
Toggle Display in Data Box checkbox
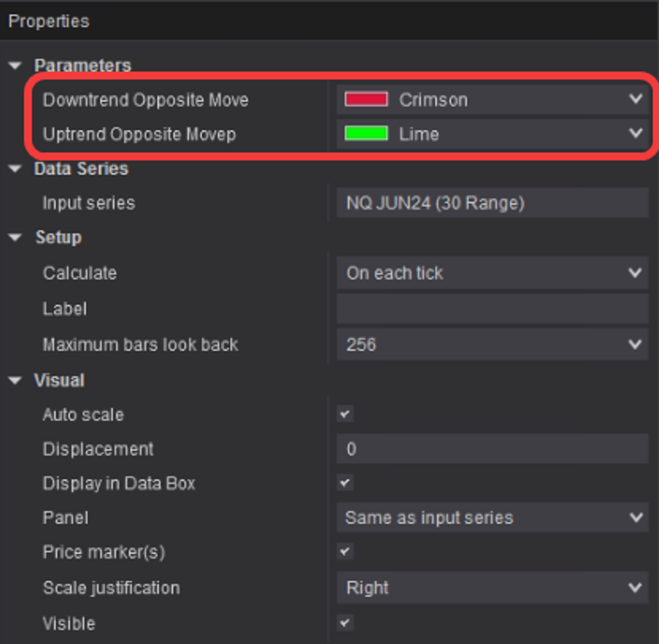345,483
